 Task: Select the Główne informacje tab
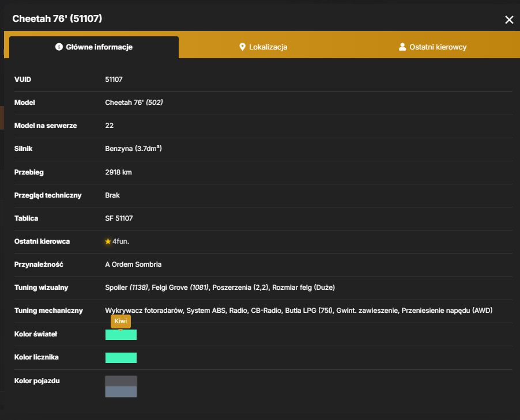[x=94, y=47]
